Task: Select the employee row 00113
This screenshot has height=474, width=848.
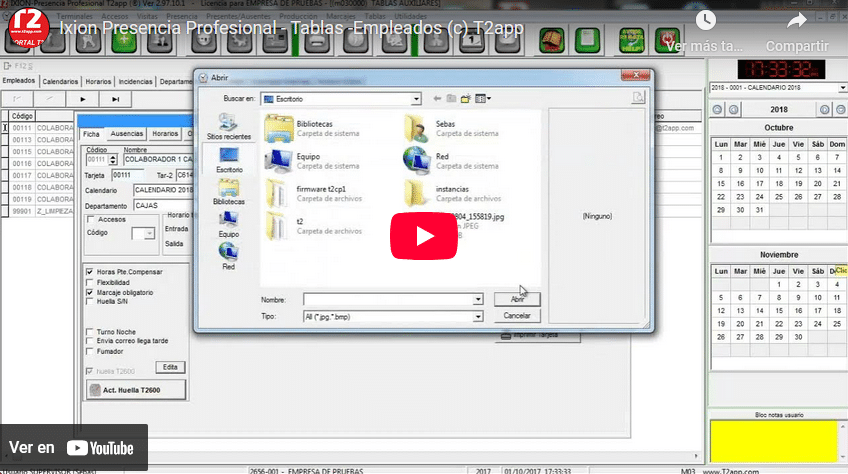Action: click(x=38, y=140)
